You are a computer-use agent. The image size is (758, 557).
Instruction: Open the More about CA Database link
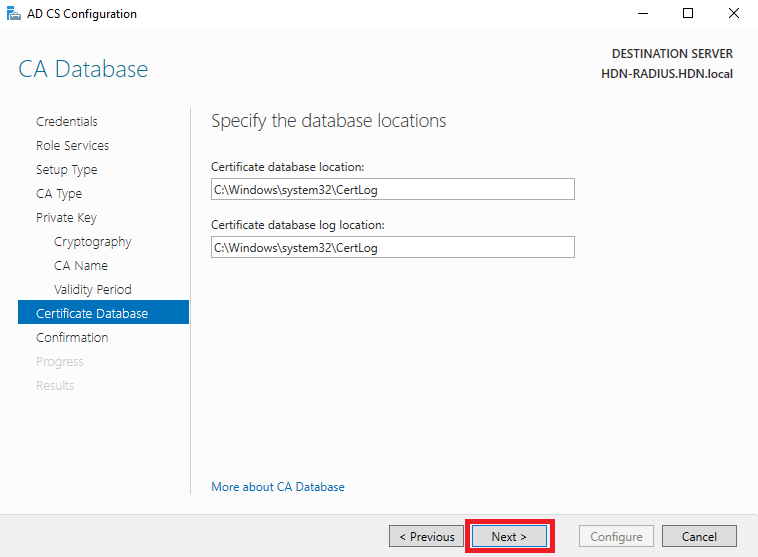(278, 487)
